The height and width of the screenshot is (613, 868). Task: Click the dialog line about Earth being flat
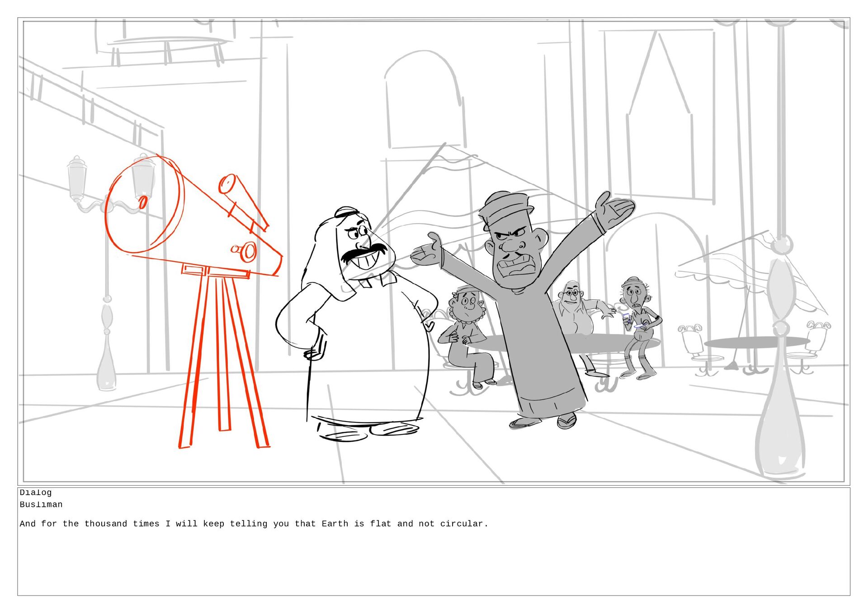click(x=254, y=524)
